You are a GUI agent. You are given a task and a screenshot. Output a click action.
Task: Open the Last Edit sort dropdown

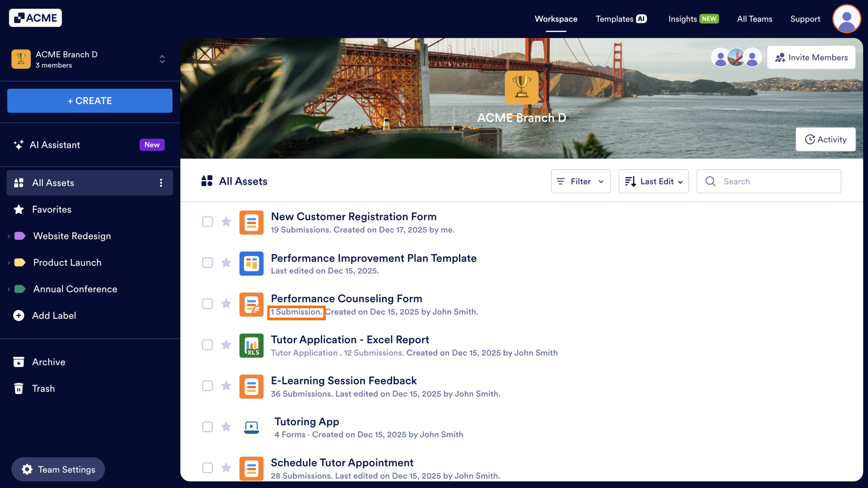653,181
